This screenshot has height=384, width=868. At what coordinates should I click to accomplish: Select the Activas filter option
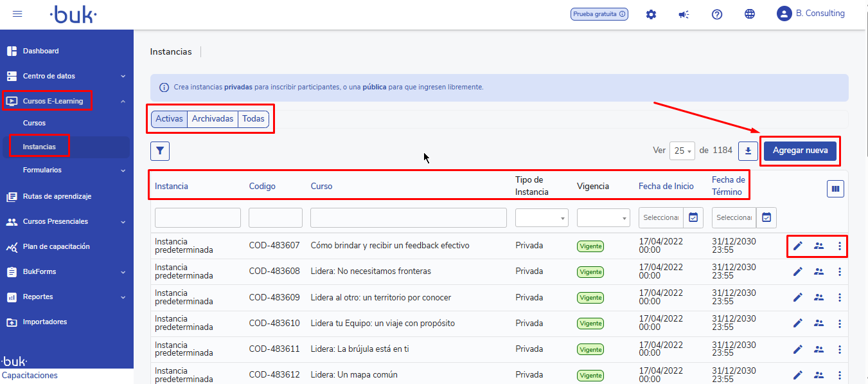[170, 119]
